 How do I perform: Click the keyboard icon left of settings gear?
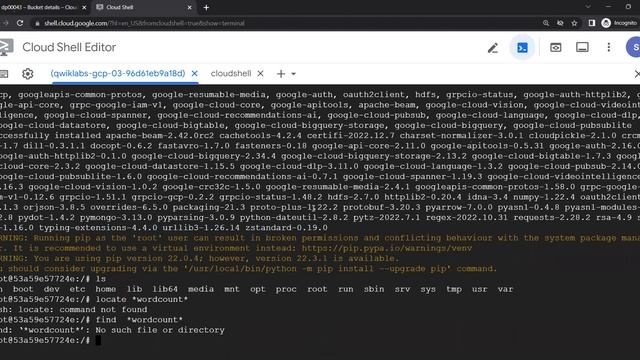click(x=4, y=74)
